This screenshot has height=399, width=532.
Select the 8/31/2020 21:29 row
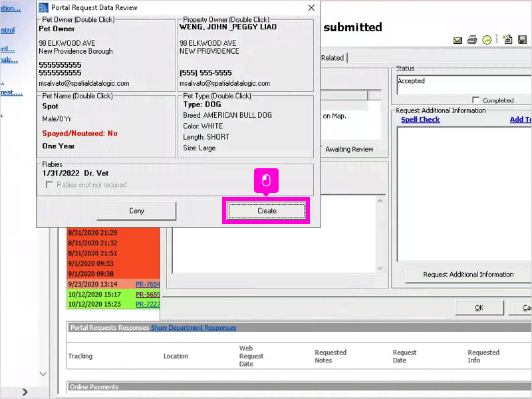113,233
